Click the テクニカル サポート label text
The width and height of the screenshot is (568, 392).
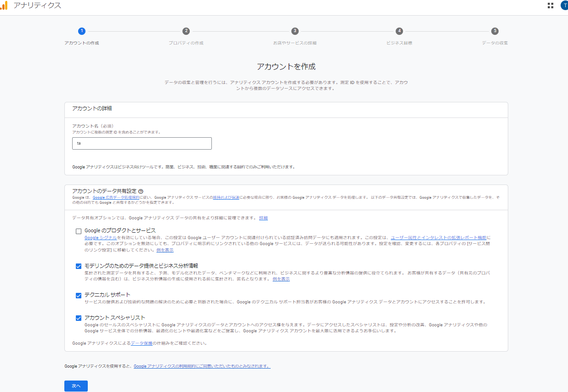tap(108, 295)
